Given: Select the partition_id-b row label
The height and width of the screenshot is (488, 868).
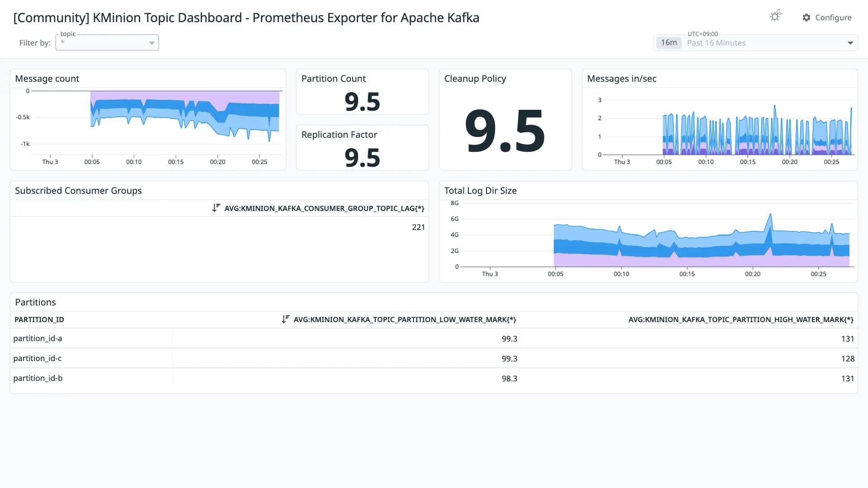Looking at the screenshot, I should coord(38,378).
